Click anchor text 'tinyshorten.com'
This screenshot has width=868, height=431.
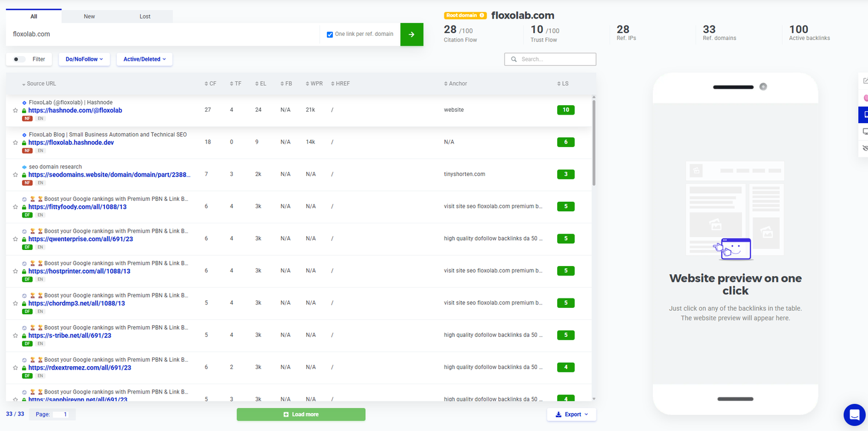point(464,174)
